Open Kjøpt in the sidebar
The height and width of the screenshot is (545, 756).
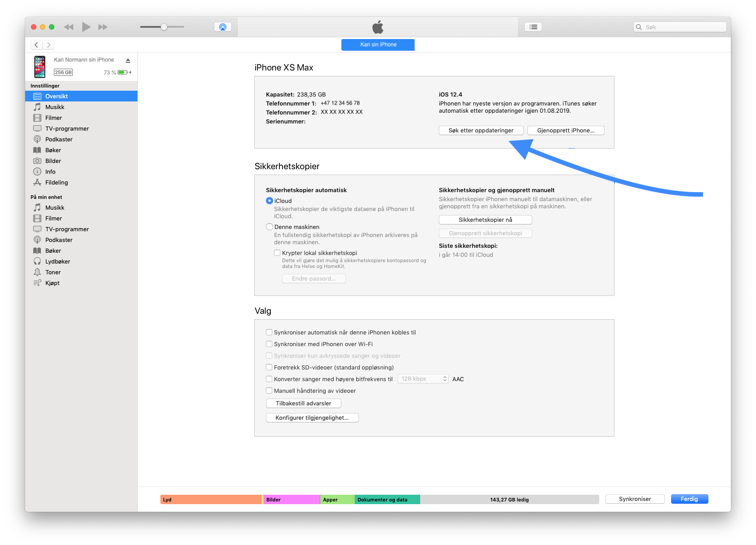tap(81, 283)
